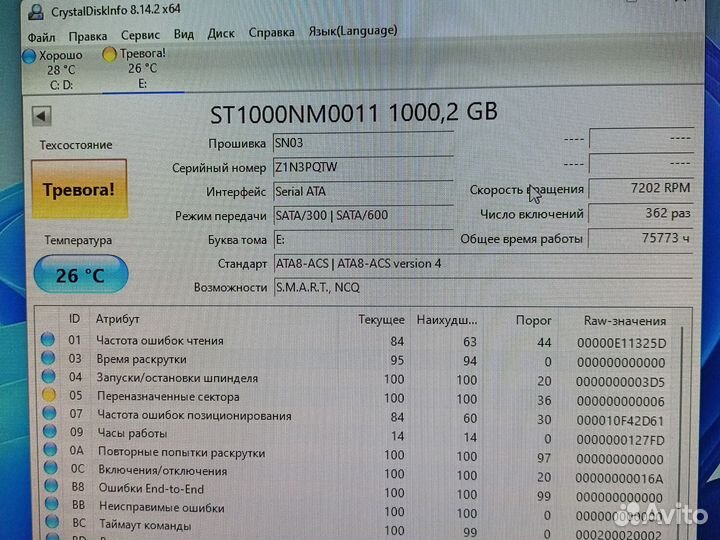Click the serial number field Z1N3PQTW

[363, 167]
